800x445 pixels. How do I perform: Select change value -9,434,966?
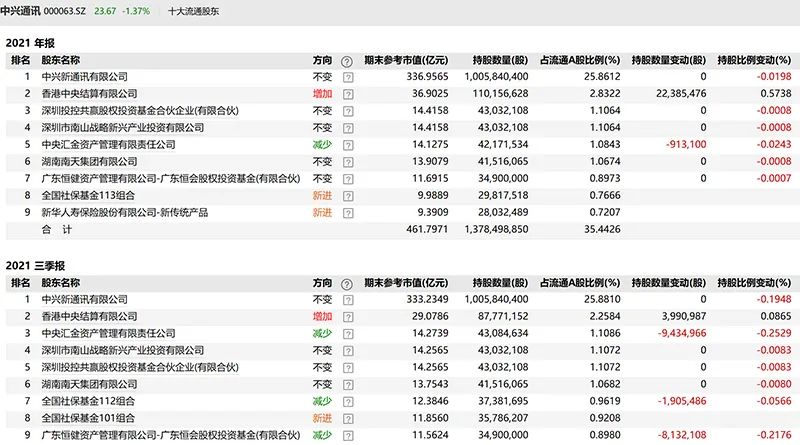tap(682, 333)
